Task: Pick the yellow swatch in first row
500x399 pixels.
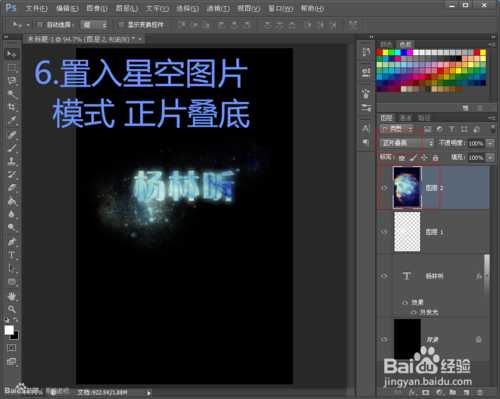Action: pyautogui.click(x=385, y=52)
